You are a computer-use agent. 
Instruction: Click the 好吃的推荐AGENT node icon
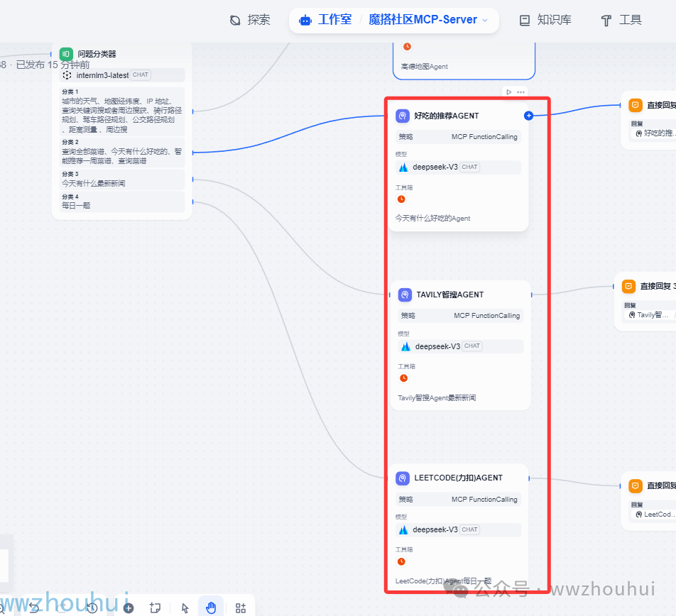(x=402, y=116)
